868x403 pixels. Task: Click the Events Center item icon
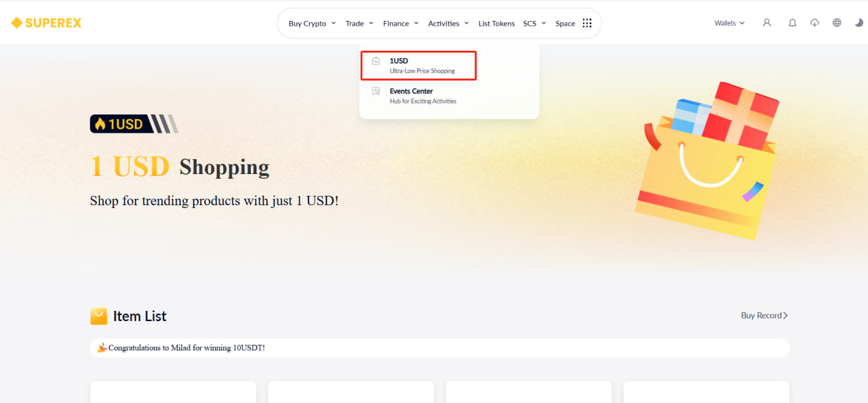tap(376, 91)
